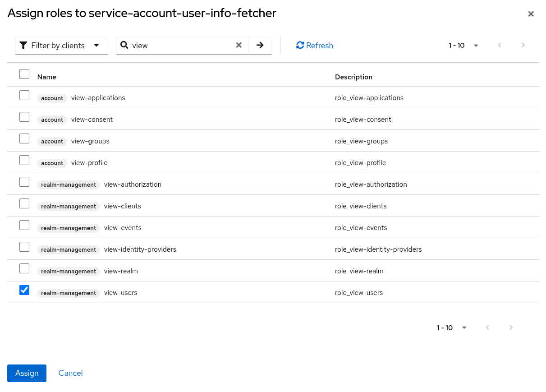Viewport: 546px width, 392px height.
Task: Clear the search text with the X icon
Action: (239, 45)
